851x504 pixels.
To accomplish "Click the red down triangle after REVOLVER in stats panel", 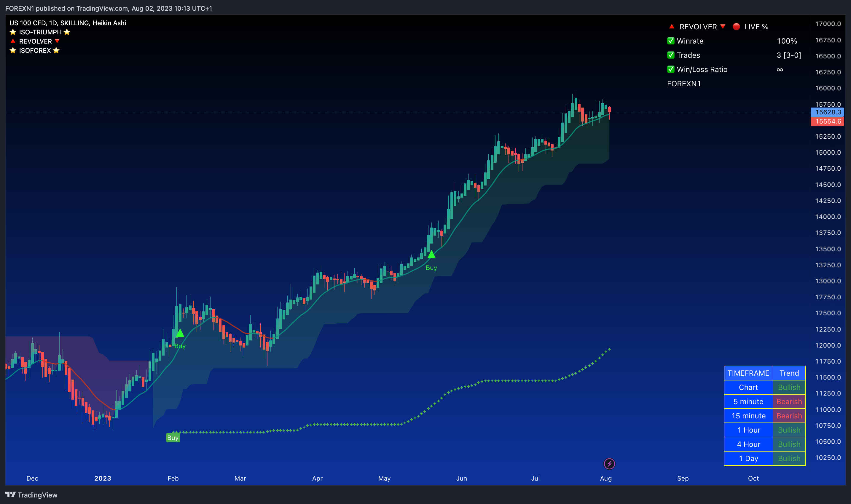I will coord(723,26).
